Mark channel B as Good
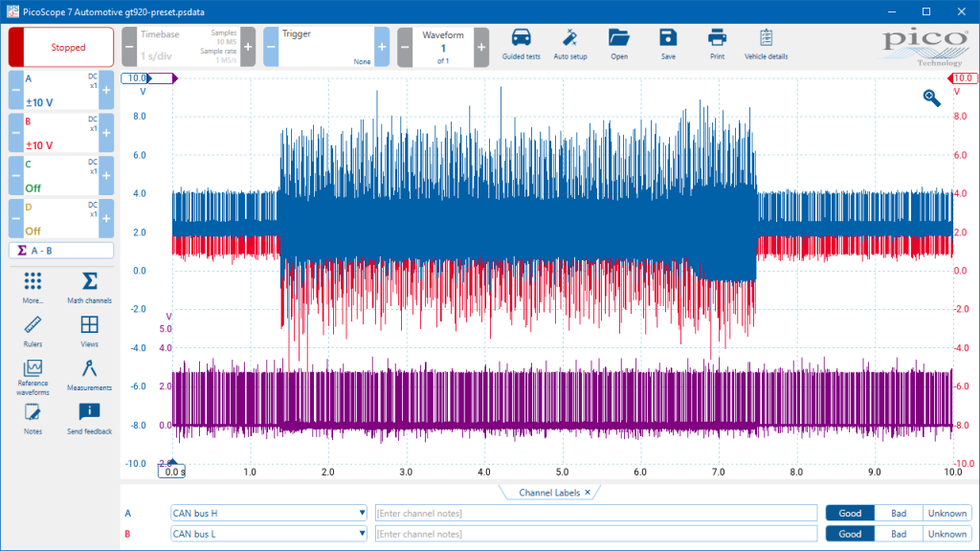The image size is (980, 551). tap(850, 534)
